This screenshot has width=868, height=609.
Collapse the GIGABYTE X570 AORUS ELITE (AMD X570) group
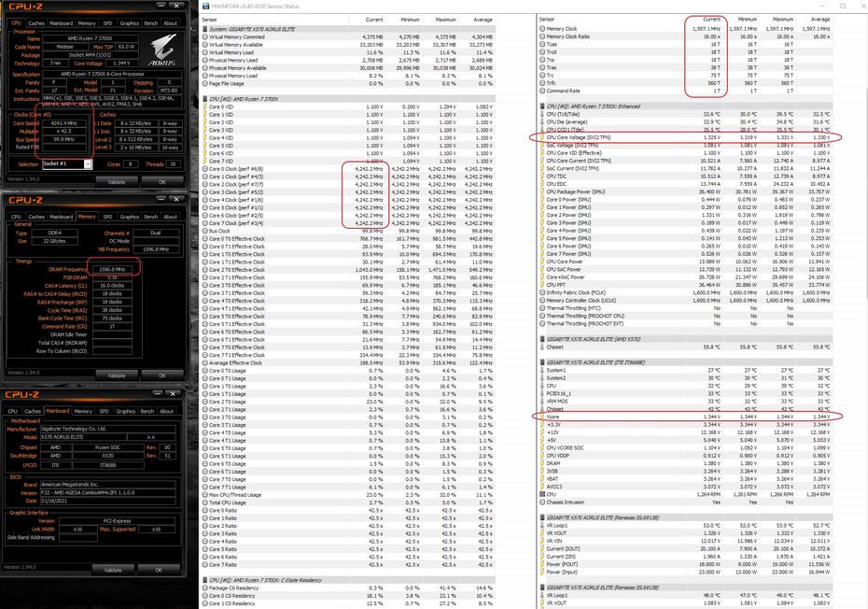pos(542,339)
